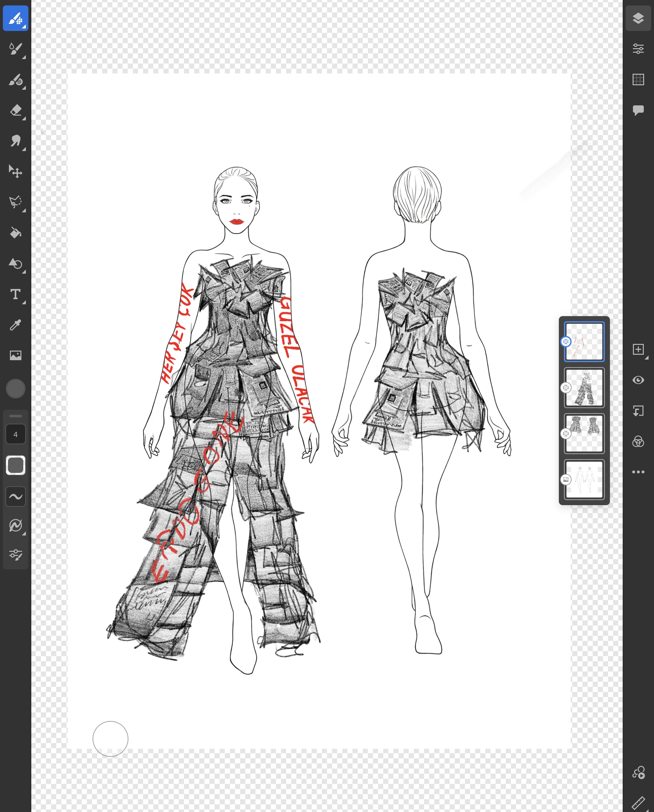Screen dimensions: 654x812
Task: Open the Place image tool
Action: click(15, 355)
